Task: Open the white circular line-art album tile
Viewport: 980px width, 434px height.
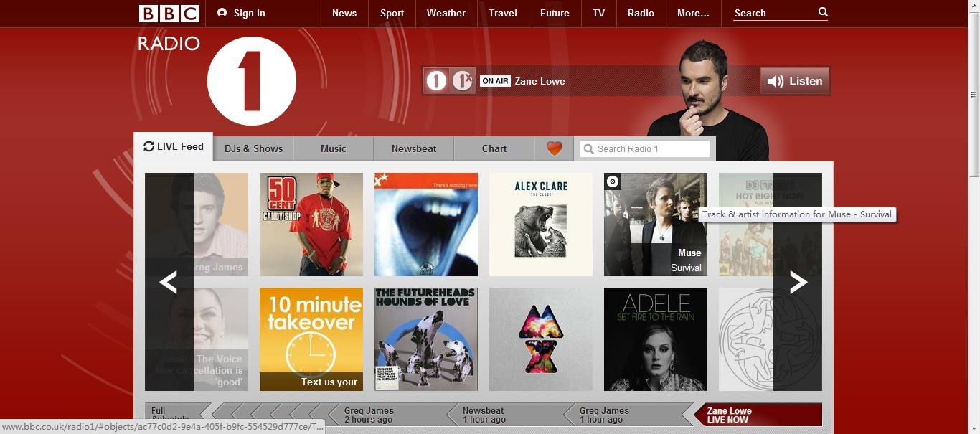Action: [771, 339]
